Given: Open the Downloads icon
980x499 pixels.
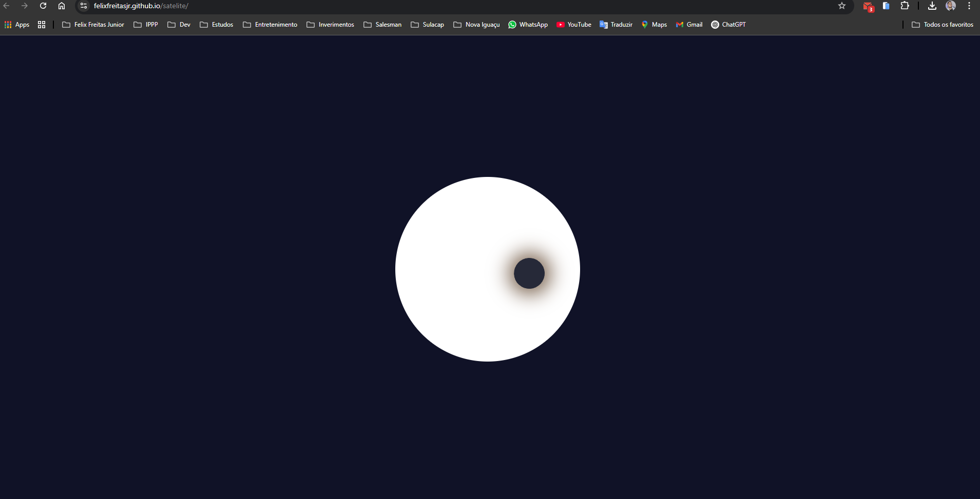Looking at the screenshot, I should click(x=932, y=6).
